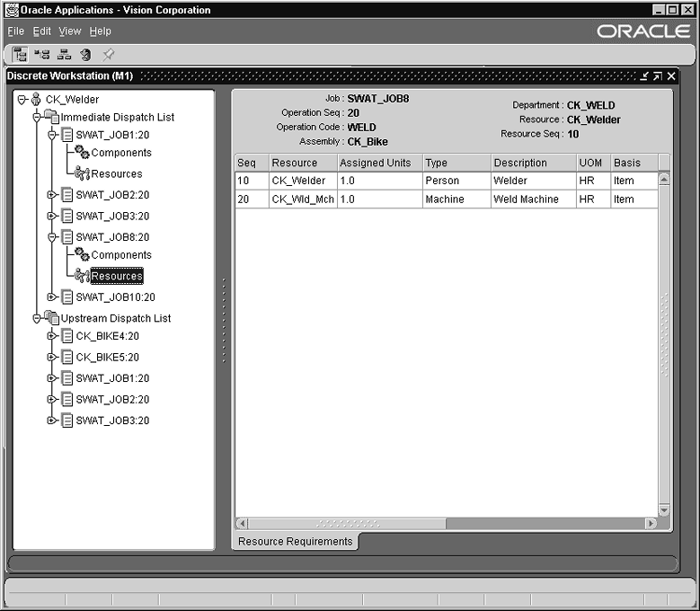Click document icon of Immediate SWAT_JOB2:20
The height and width of the screenshot is (611, 700).
pos(67,195)
